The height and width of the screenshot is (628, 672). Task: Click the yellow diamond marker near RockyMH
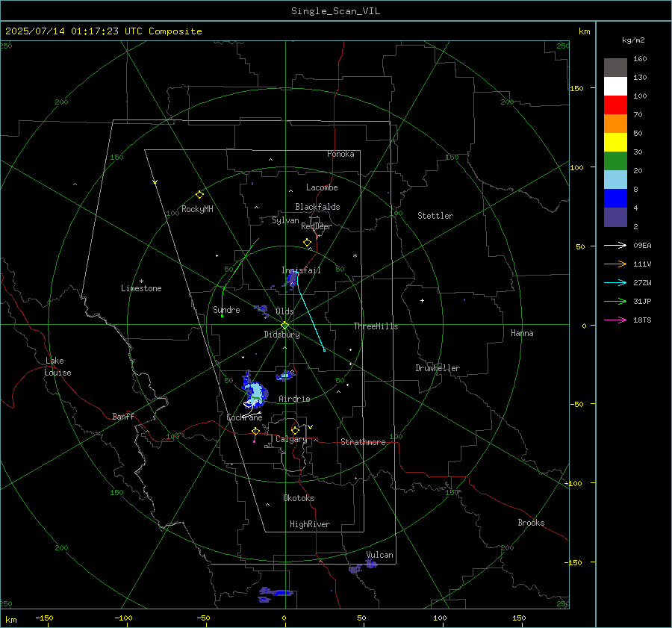click(x=199, y=195)
